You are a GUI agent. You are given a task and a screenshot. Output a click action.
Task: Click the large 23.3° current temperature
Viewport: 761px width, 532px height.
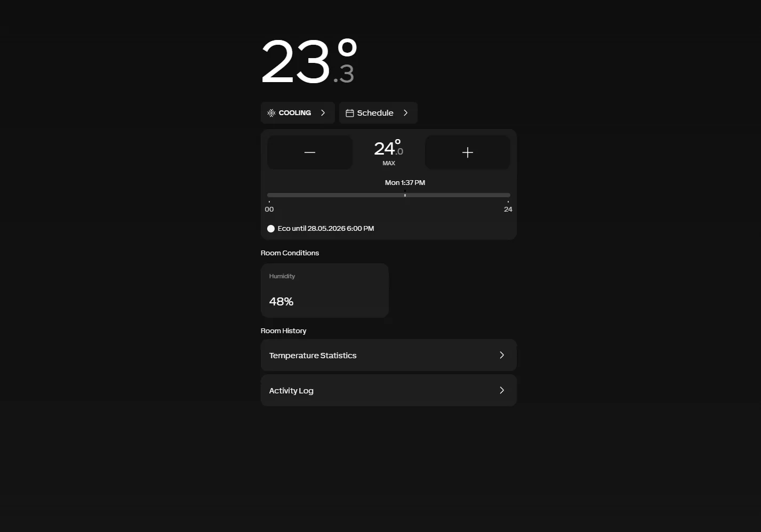[309, 61]
